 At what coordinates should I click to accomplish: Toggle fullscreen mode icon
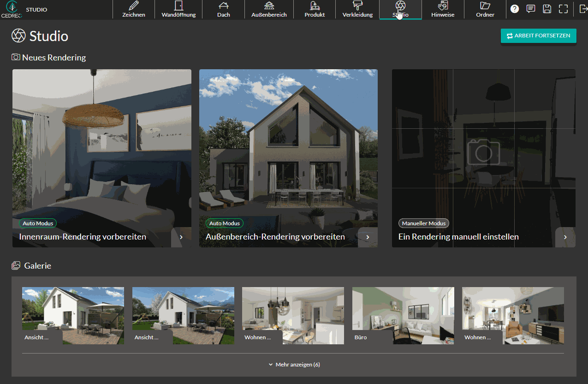(563, 9)
